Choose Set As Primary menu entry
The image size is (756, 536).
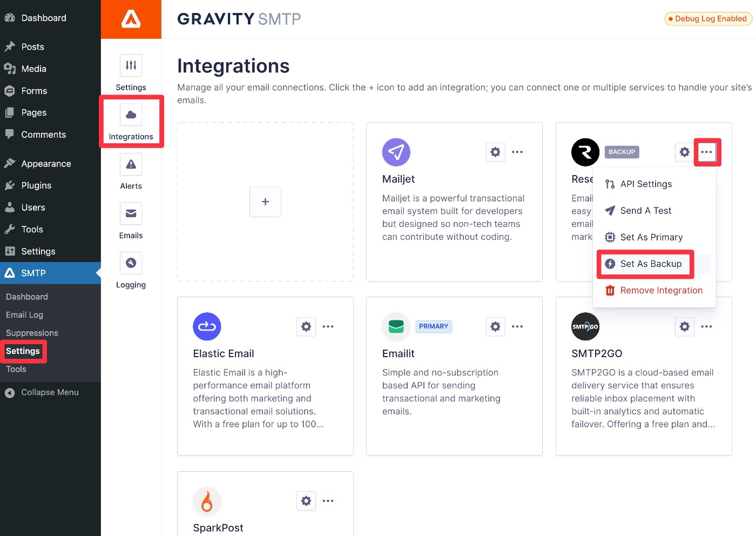(x=651, y=237)
